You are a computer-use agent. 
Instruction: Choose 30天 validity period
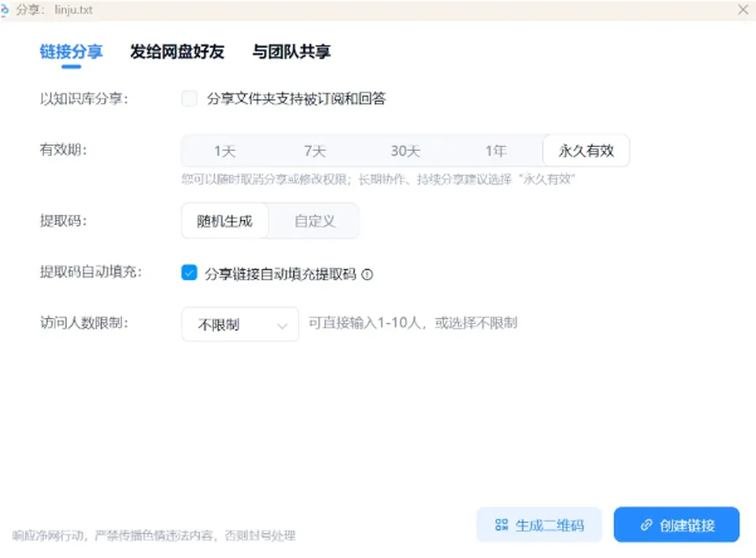(406, 151)
